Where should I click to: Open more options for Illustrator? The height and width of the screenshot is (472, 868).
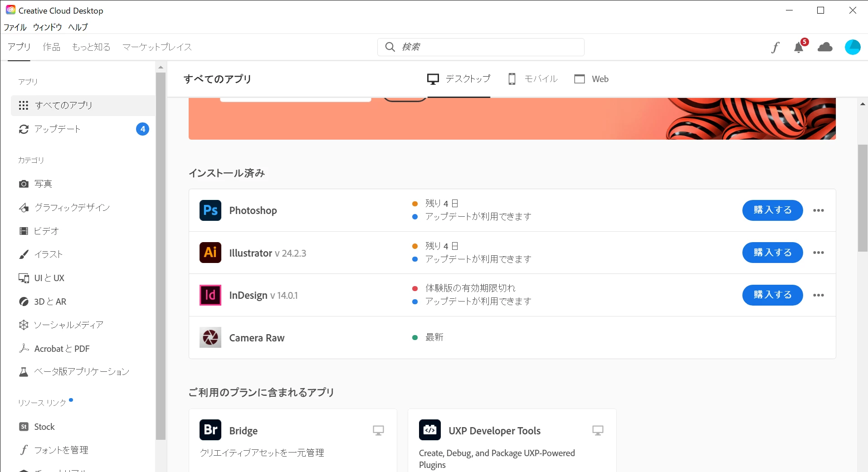tap(819, 253)
